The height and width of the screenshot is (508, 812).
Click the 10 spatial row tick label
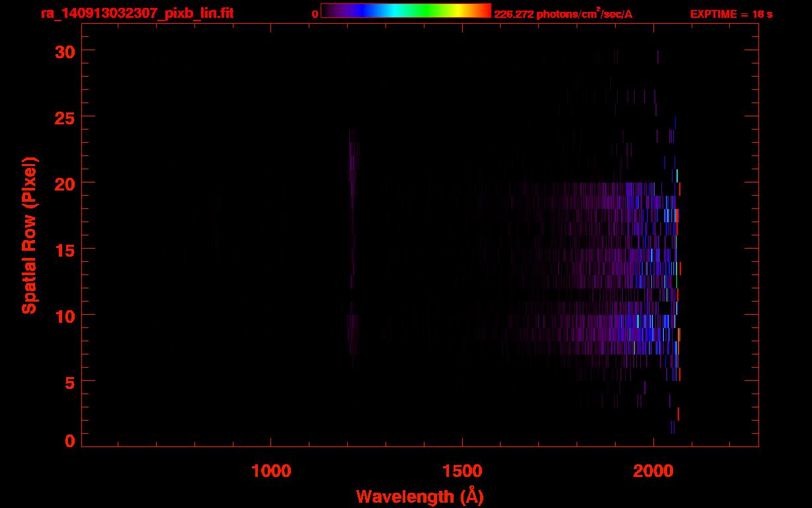click(65, 316)
